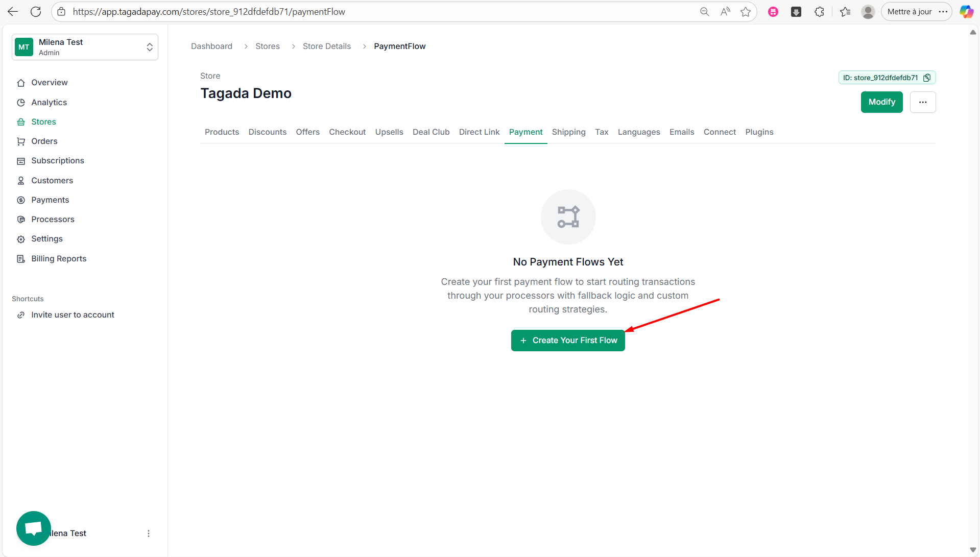Open user options menu at sidebar bottom
The image size is (980, 557).
(149, 534)
